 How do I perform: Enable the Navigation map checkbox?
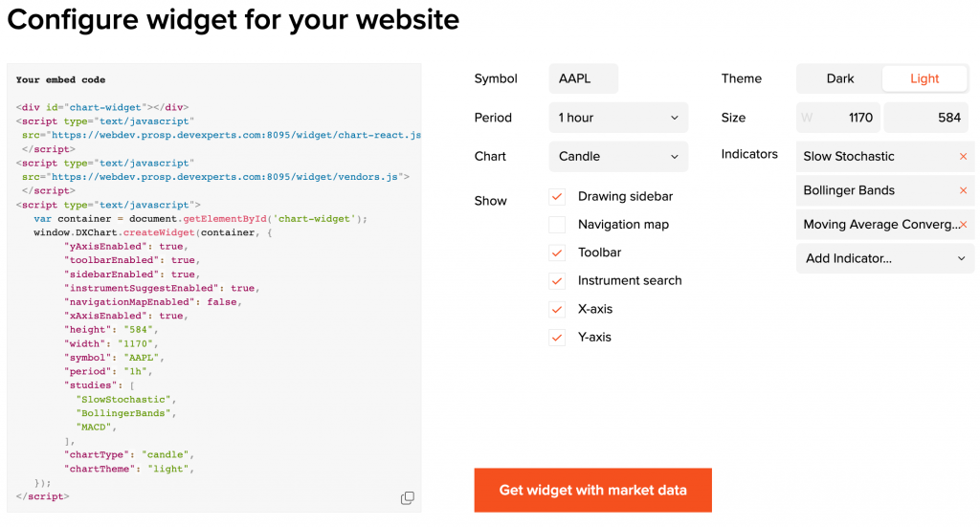[x=557, y=225]
